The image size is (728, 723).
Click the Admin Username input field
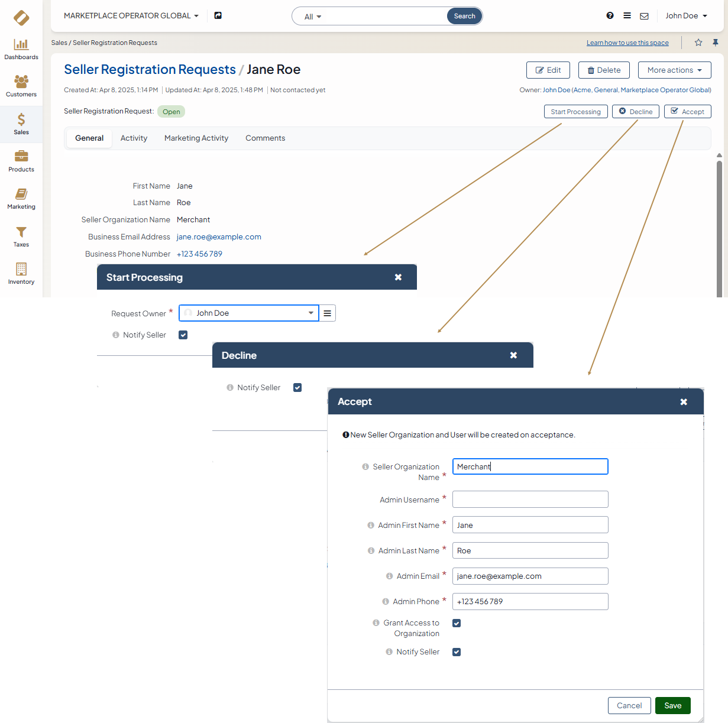(530, 500)
